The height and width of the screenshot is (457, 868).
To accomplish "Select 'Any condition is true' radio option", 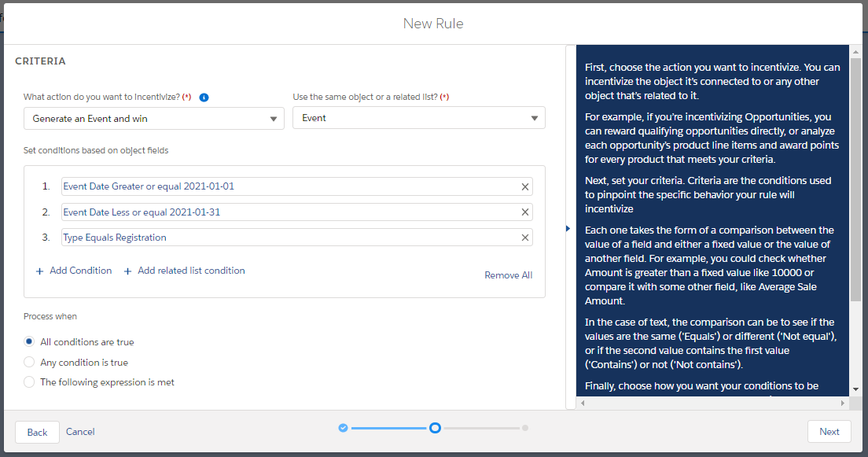I will click(29, 363).
